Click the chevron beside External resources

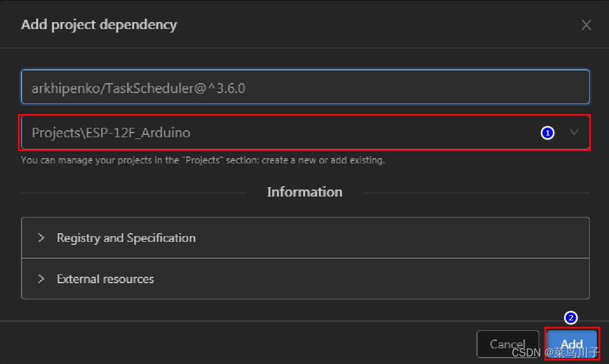tap(40, 279)
